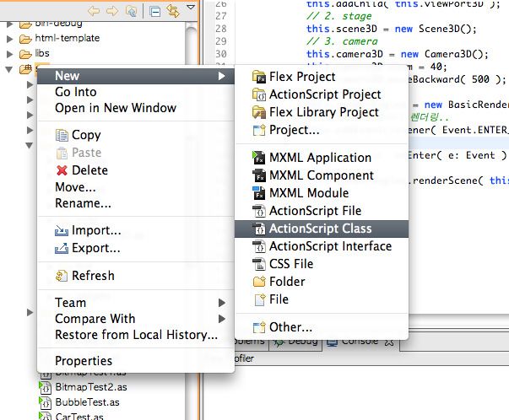Create a new ActionScript Interface
The width and height of the screenshot is (509, 420).
(x=322, y=246)
